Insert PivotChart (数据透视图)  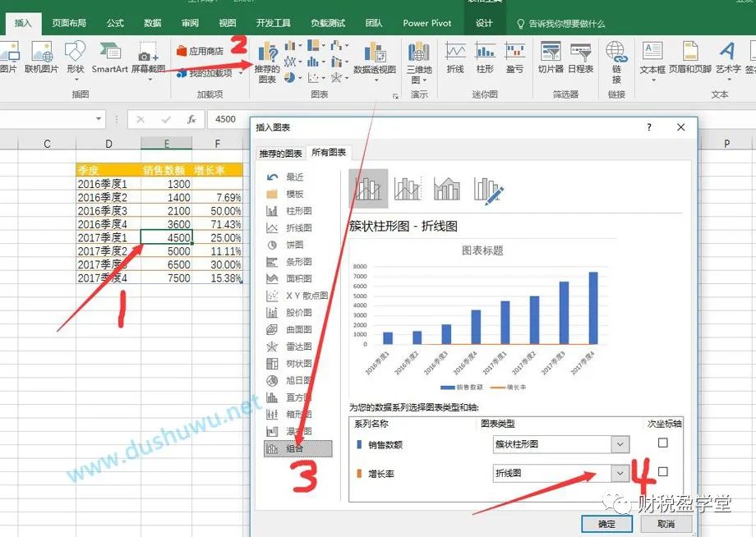tap(375, 62)
